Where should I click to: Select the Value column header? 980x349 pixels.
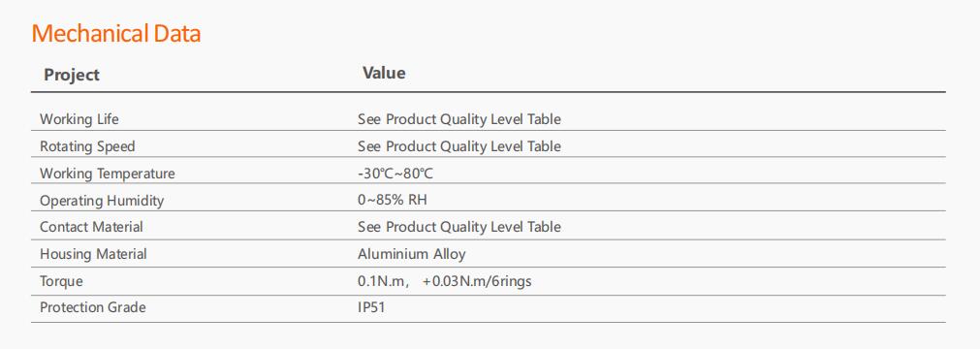[384, 73]
